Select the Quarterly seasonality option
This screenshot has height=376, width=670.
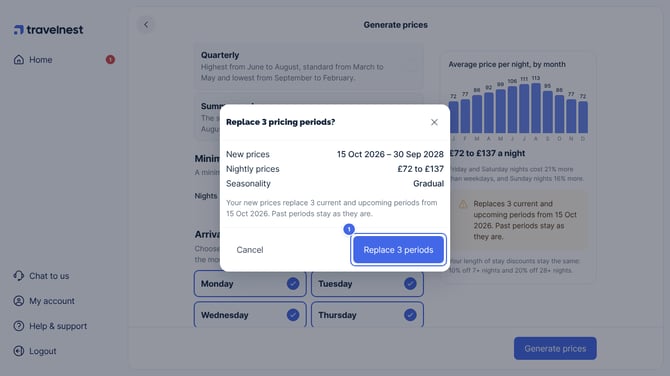(309, 66)
